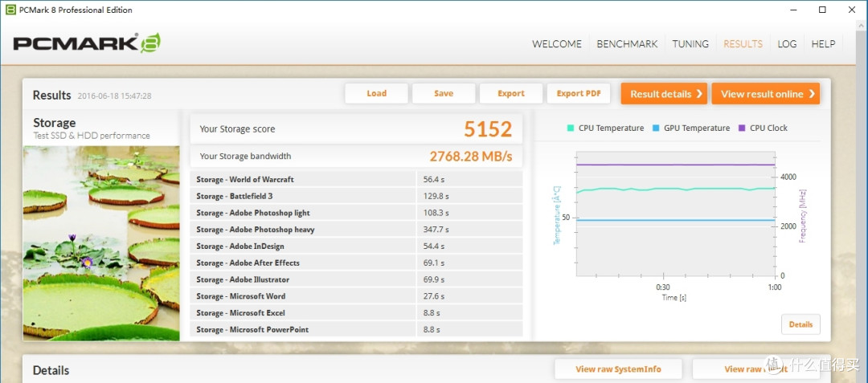Select Storage - Adobe Illustrator row

tap(356, 279)
